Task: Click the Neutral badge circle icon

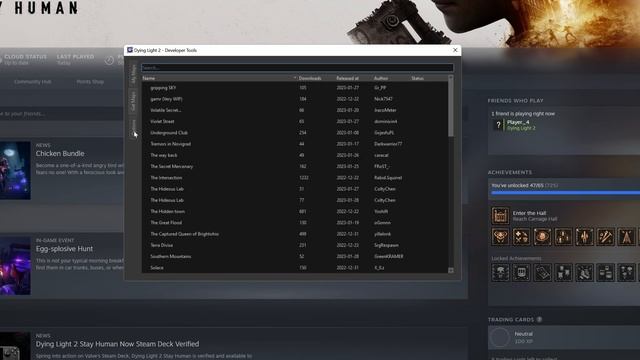Action: [500, 337]
